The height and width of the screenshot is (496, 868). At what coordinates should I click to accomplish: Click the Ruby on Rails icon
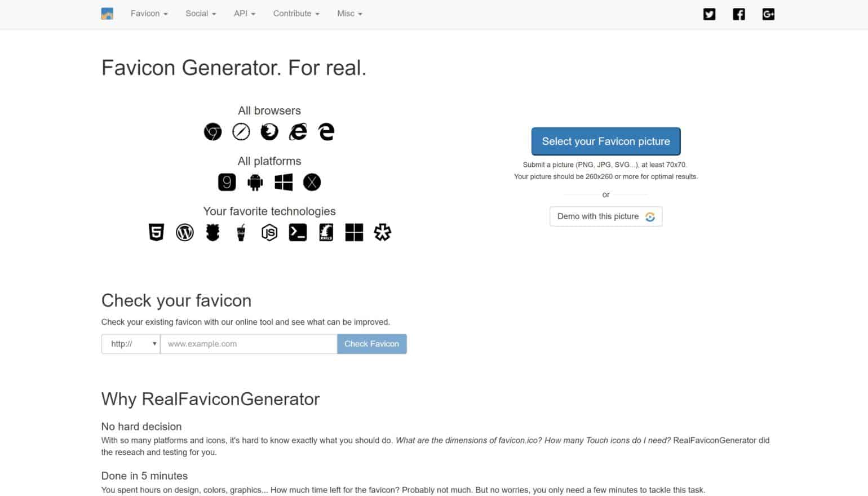tap(326, 232)
